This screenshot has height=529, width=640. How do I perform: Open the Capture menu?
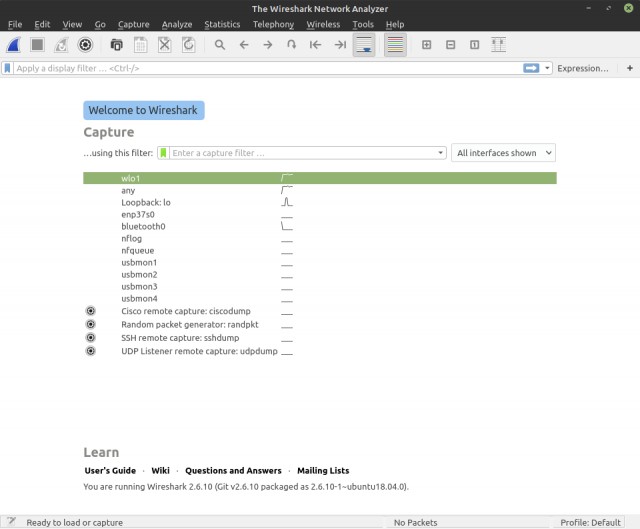[x=133, y=24]
